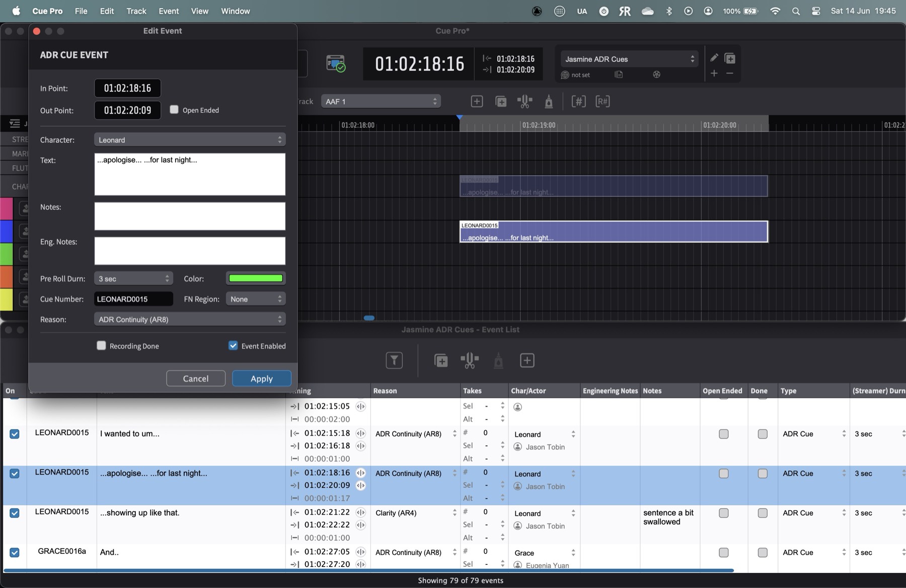
Task: Toggle On checkbox for '...showing up like that.' row
Action: coord(15,513)
